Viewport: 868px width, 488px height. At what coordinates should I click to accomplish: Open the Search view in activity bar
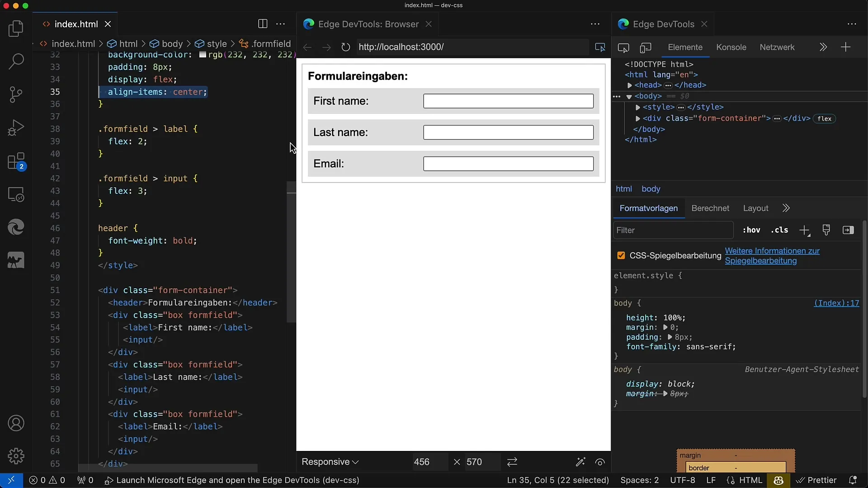pos(16,61)
